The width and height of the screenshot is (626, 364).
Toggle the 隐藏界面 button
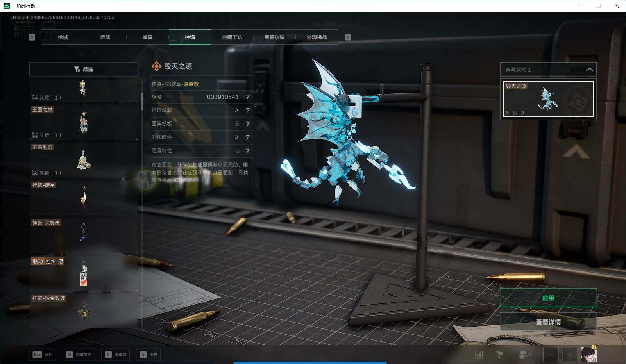point(79,354)
